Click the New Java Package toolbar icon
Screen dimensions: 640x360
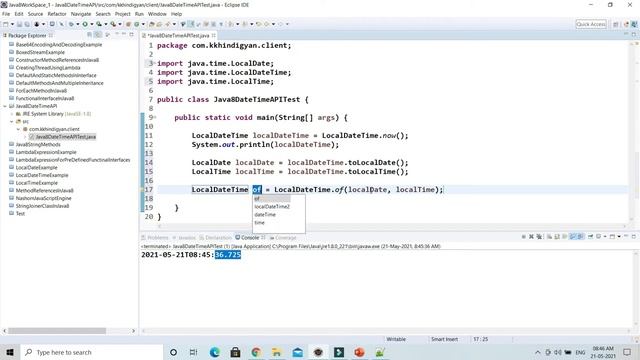128,24
